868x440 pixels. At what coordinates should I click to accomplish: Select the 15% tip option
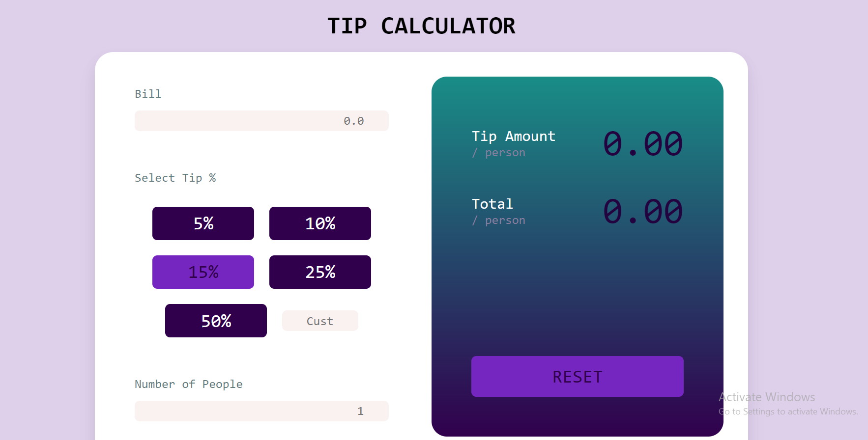tap(203, 272)
